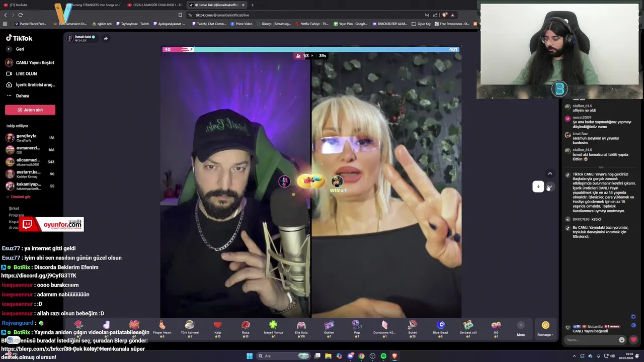Expand the Recharge coin menu
This screenshot has height=362, width=644.
coord(545,328)
